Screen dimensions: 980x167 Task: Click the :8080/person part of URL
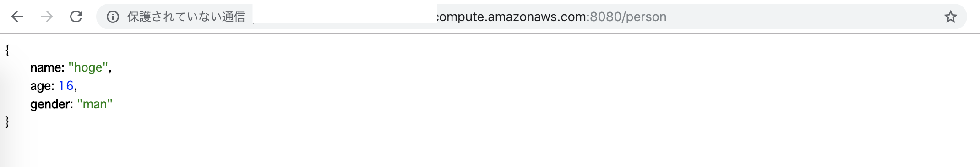(626, 17)
